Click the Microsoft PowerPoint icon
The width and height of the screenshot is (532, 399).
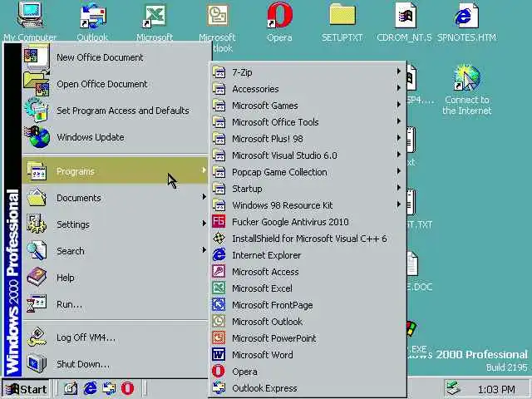click(219, 338)
